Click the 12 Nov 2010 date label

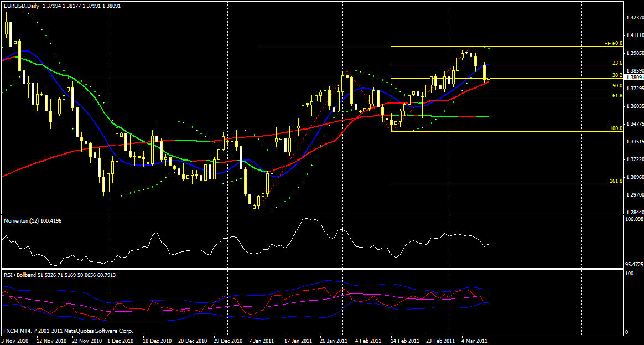(x=51, y=341)
